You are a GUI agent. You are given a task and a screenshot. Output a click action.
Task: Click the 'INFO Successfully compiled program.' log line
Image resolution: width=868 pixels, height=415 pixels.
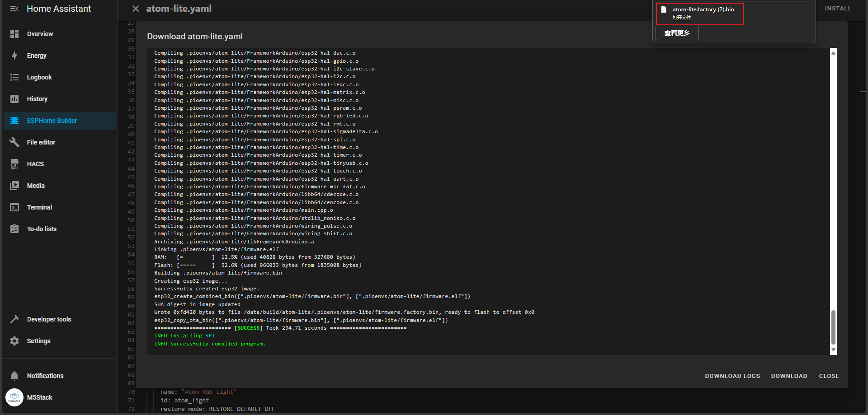tap(210, 344)
